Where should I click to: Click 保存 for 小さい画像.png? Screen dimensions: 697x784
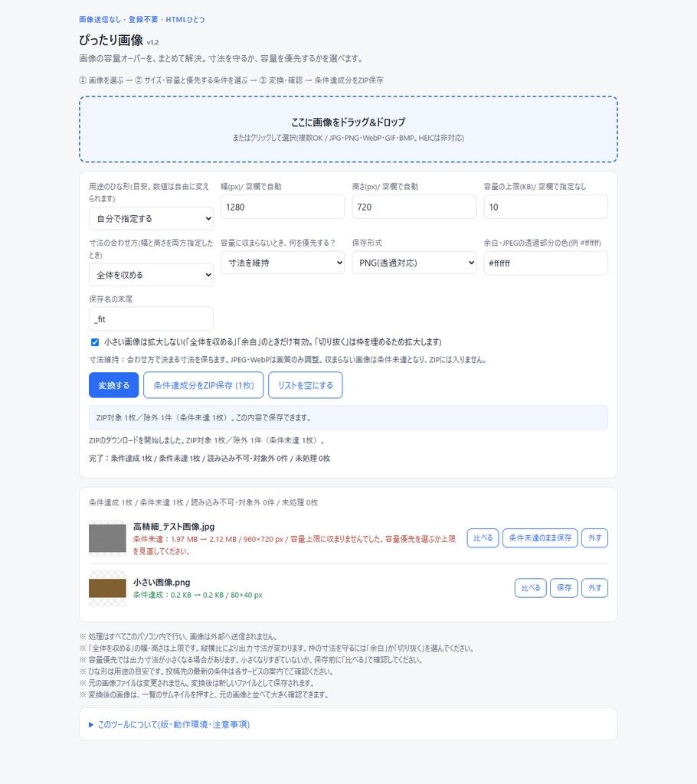564,588
